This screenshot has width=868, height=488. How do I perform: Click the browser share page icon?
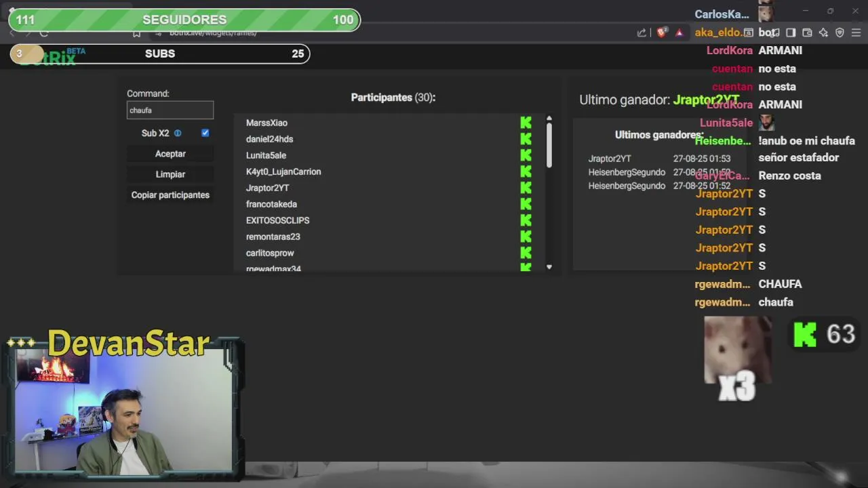click(642, 33)
